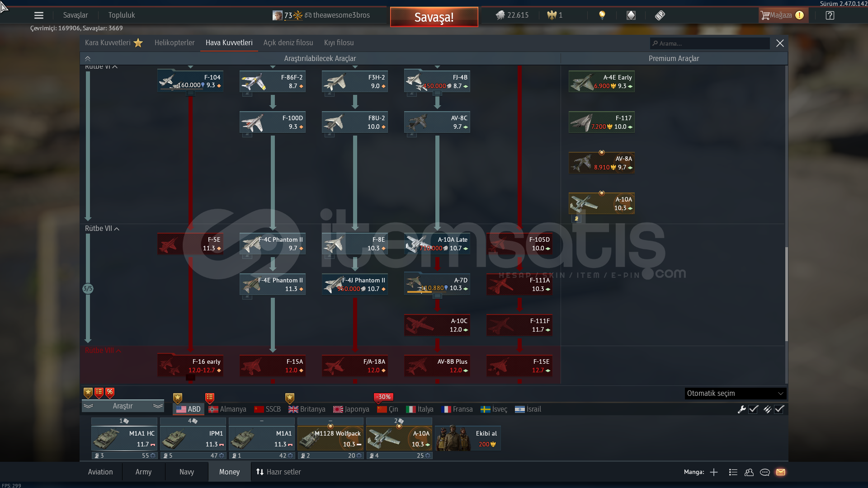Open the question mark help icon

tap(830, 15)
